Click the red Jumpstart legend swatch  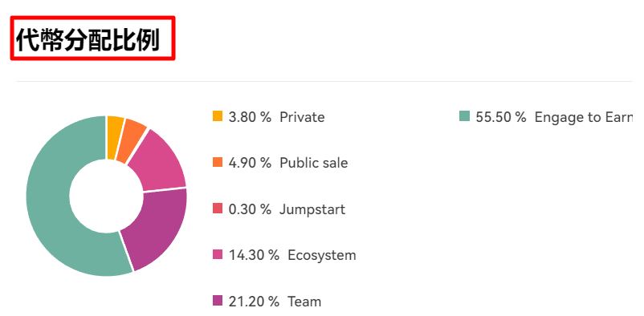coord(218,209)
